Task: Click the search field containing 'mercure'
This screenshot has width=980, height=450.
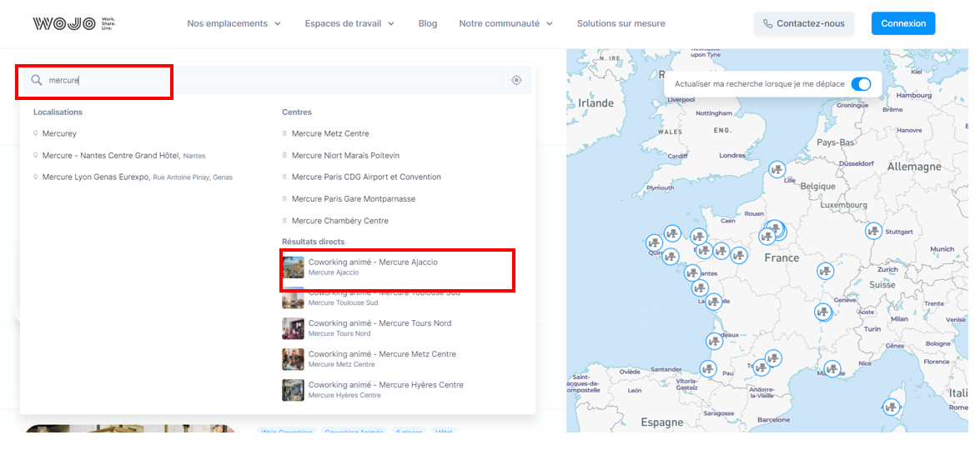Action: point(263,80)
